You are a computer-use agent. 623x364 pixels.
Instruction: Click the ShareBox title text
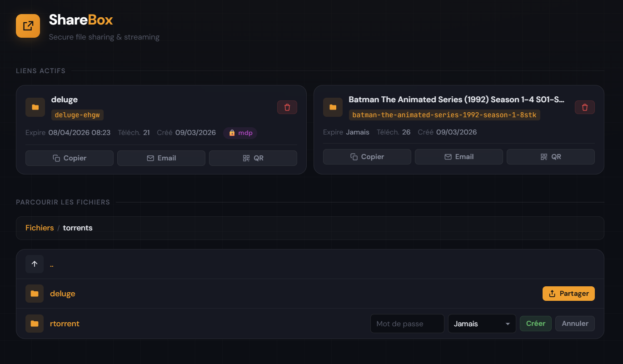click(x=81, y=20)
